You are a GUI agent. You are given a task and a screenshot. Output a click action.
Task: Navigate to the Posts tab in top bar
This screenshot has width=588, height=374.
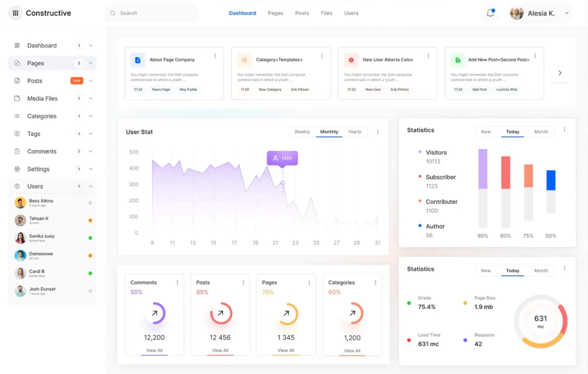click(x=302, y=13)
